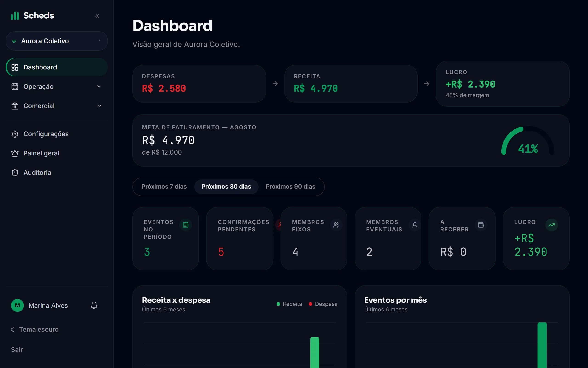This screenshot has height=368, width=588.
Task: Click the Comercial bank building icon
Action: click(x=15, y=106)
